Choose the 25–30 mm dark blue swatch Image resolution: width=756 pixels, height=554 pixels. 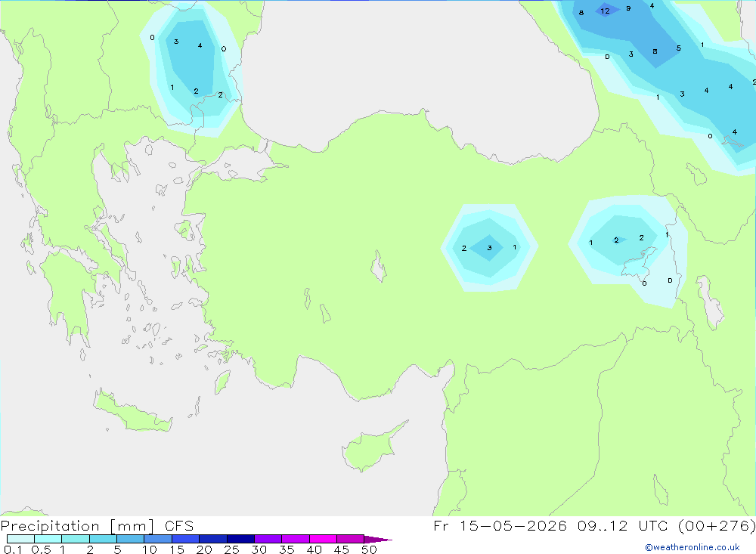240,539
